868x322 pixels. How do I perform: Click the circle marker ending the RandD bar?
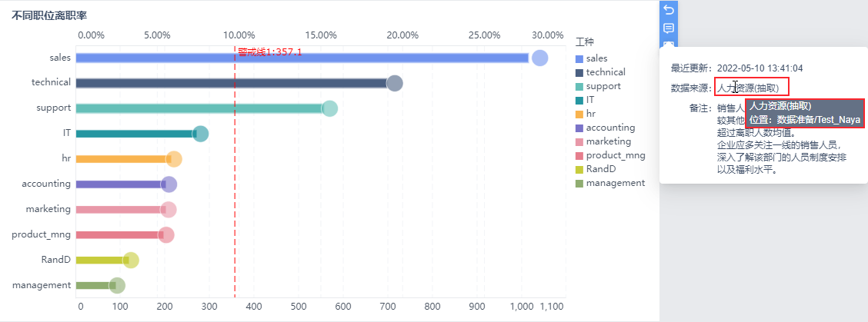coord(131,260)
